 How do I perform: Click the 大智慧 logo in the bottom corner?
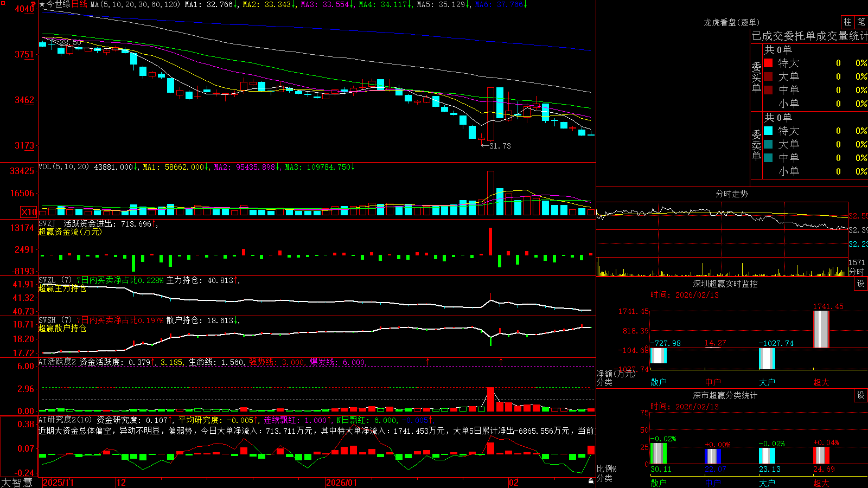(17, 483)
